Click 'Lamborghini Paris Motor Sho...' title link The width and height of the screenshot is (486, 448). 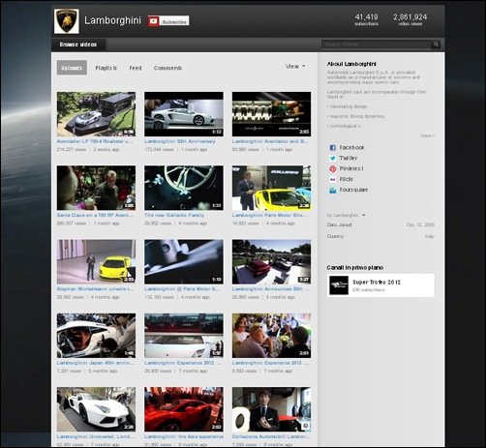coord(270,215)
